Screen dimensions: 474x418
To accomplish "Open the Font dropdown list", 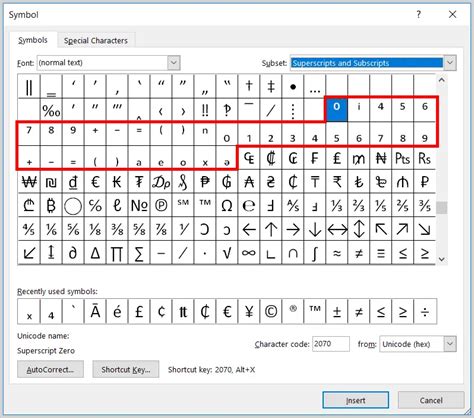I will 174,63.
